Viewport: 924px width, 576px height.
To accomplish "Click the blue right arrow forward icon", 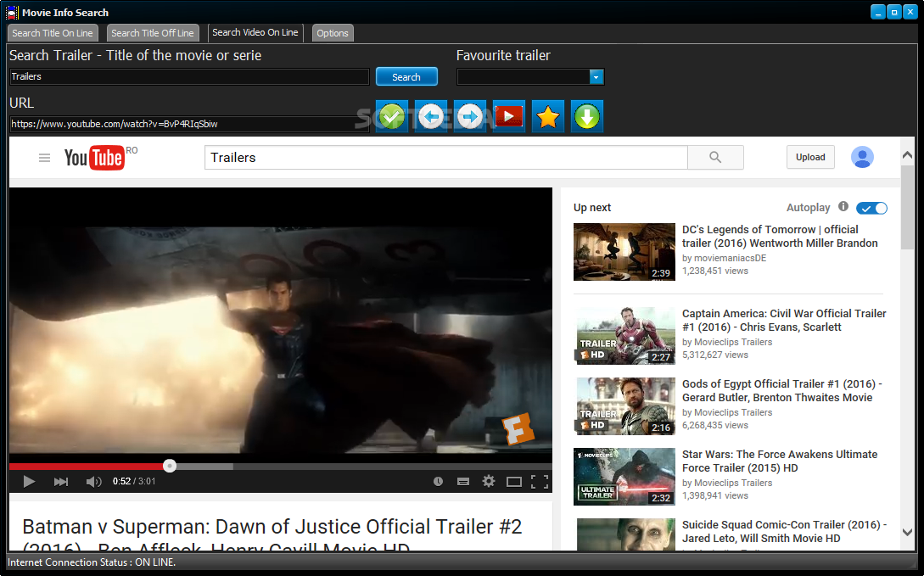I will (x=470, y=116).
